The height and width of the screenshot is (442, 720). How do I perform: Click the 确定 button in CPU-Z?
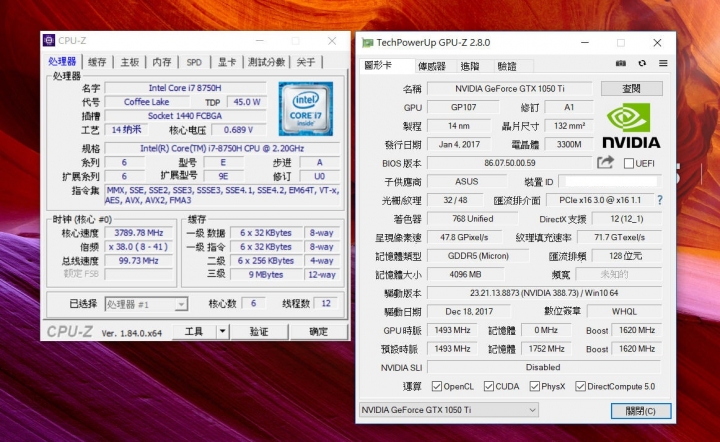(319, 331)
